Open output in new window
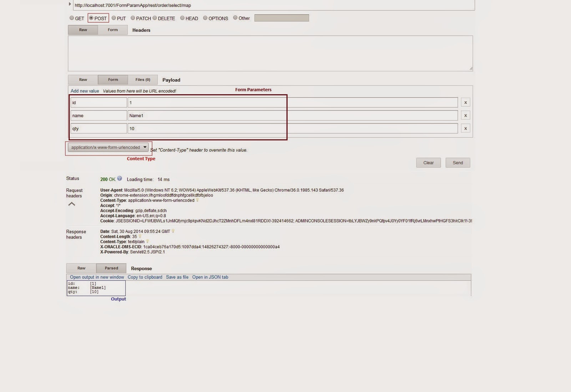The width and height of the screenshot is (571, 392). pyautogui.click(x=97, y=277)
